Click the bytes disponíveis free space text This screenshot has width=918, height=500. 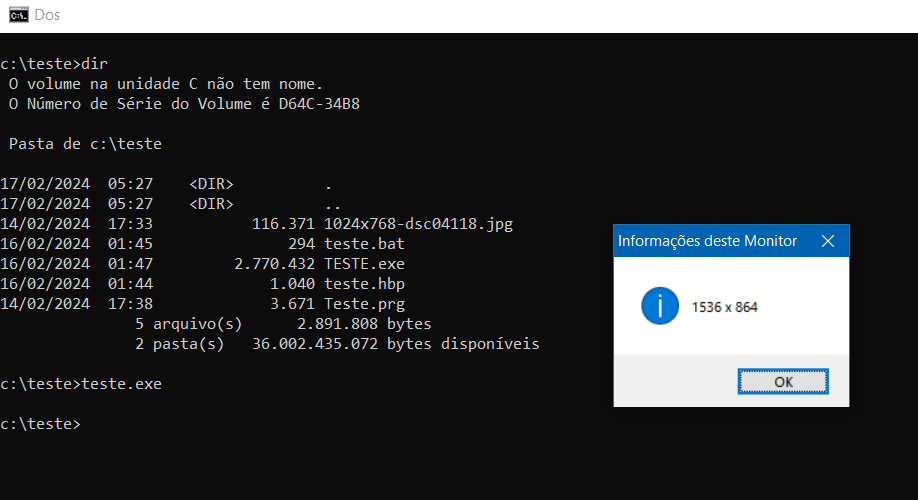(x=463, y=344)
